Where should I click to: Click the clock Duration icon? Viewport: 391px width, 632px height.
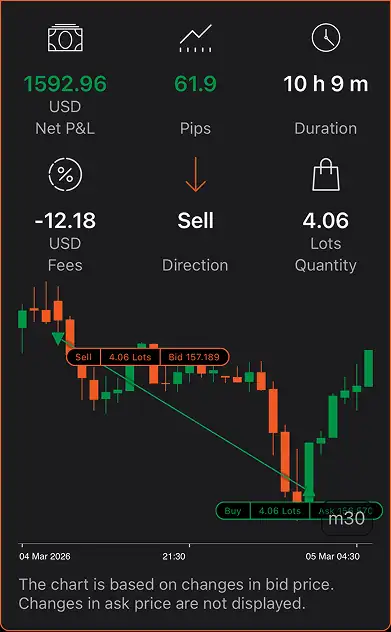pyautogui.click(x=326, y=38)
